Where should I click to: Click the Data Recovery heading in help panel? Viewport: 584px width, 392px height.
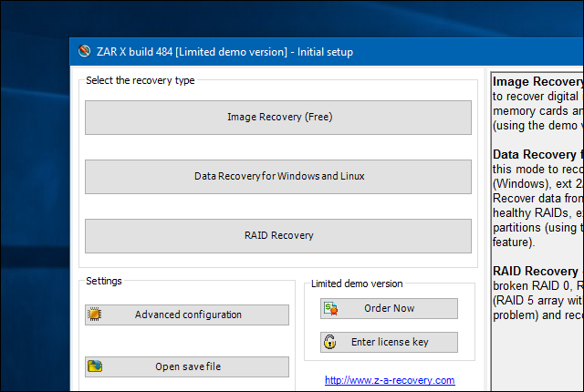(535, 154)
